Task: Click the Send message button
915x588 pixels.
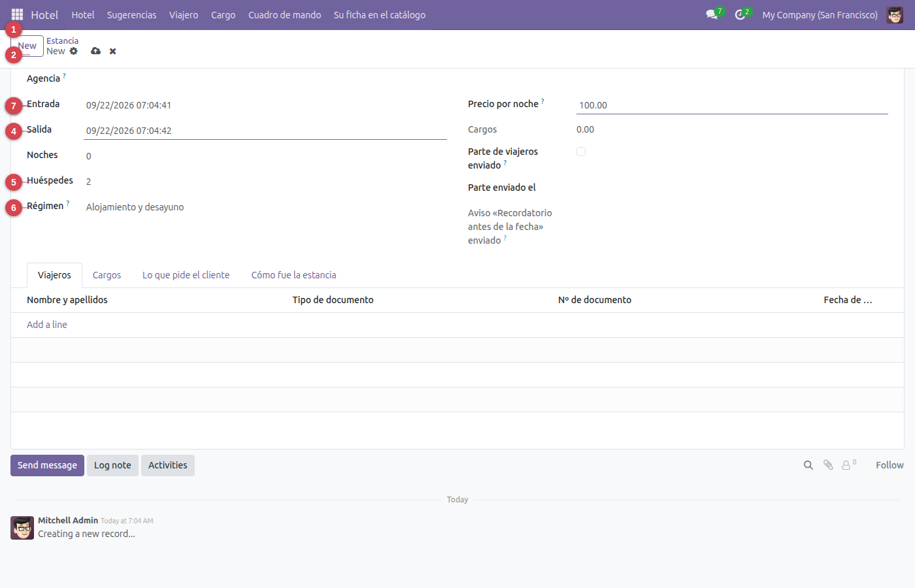Action: [x=47, y=465]
